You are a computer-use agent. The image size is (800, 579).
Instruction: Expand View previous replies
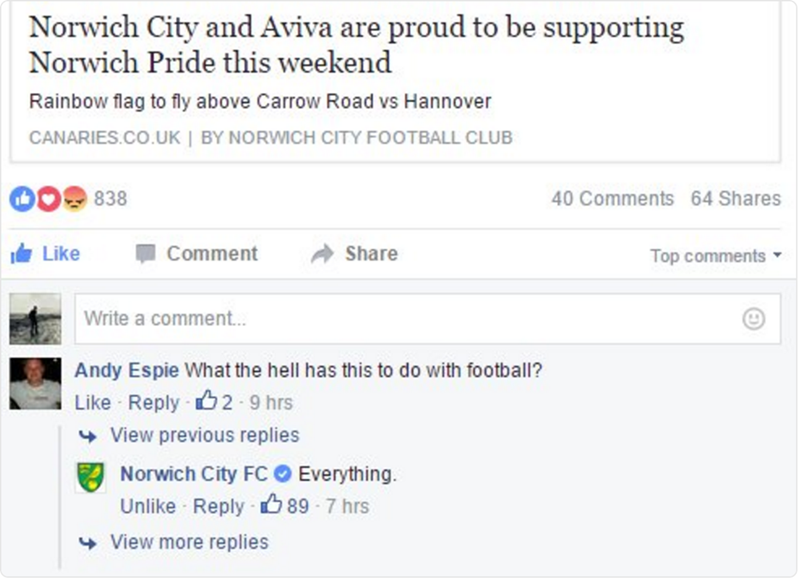tap(203, 435)
